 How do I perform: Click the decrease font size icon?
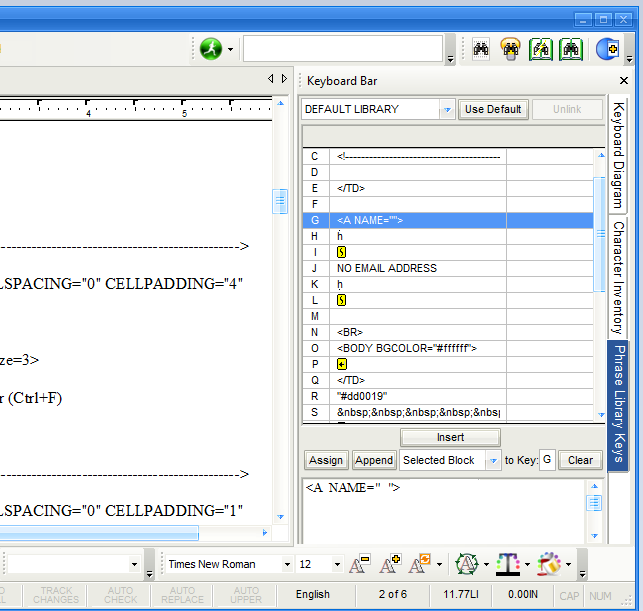point(359,565)
